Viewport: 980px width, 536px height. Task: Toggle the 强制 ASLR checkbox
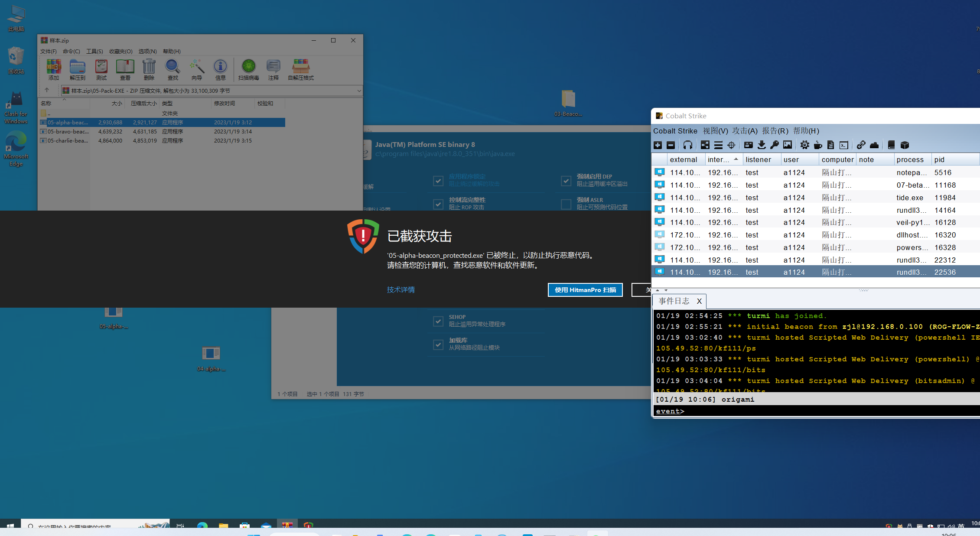point(566,204)
